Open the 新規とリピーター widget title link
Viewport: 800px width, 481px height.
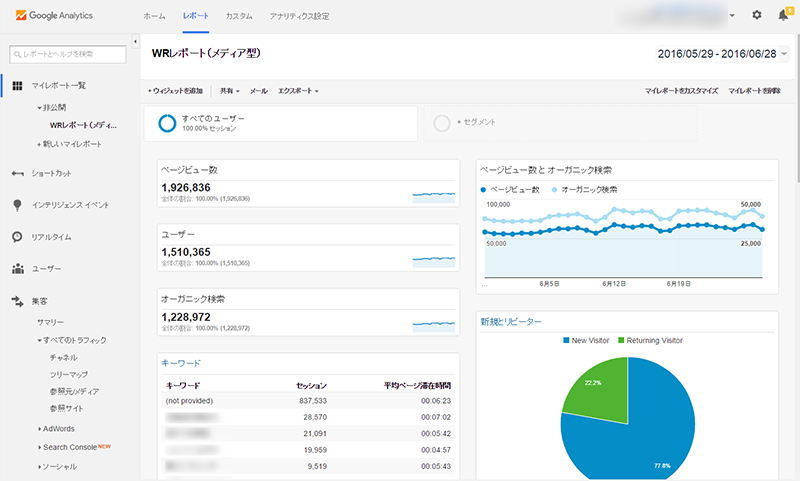tap(511, 322)
